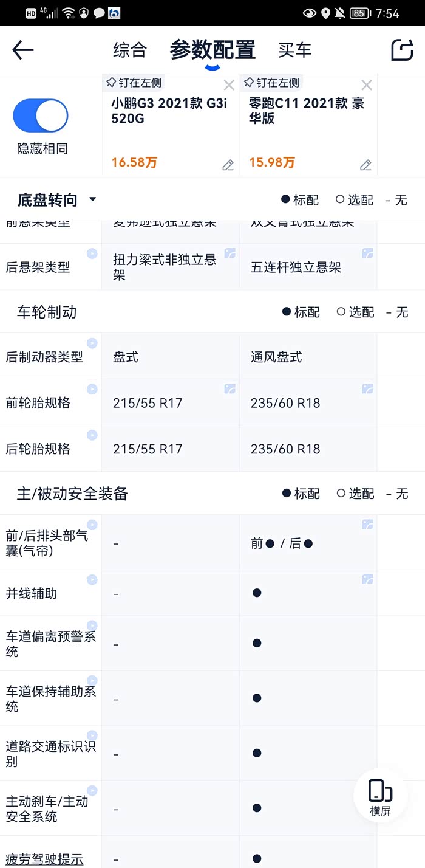Open 小鹏G3 2021款 G3i 520G title
The height and width of the screenshot is (868, 425).
click(169, 110)
